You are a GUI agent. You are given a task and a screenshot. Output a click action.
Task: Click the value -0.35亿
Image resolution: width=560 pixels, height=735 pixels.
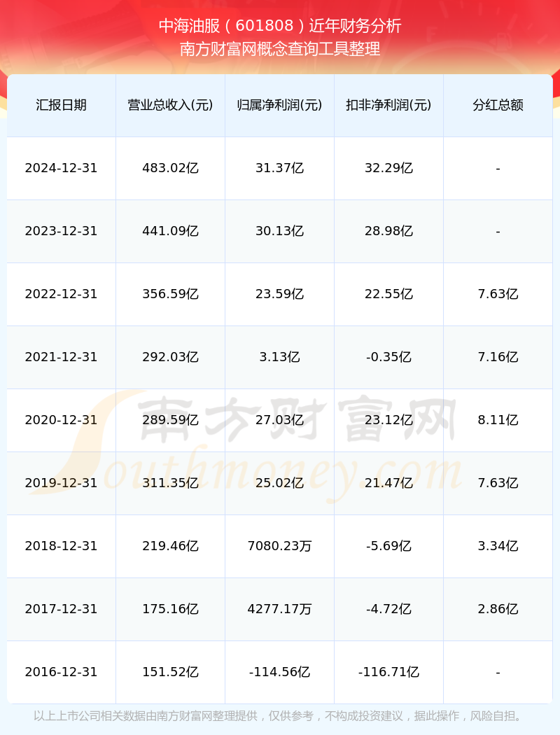click(x=389, y=357)
